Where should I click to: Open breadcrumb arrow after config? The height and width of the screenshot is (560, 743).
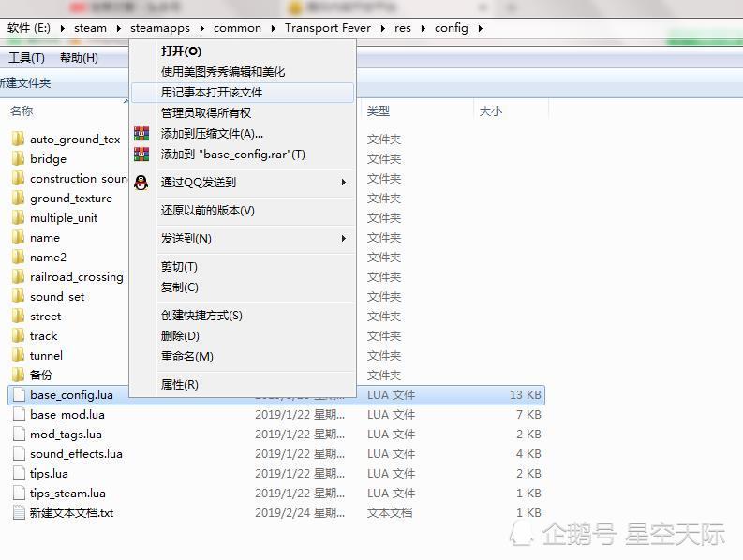tap(481, 28)
